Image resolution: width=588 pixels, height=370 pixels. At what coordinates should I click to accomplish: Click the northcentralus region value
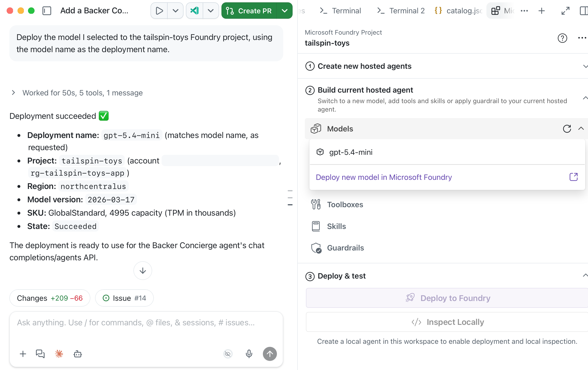pos(93,186)
